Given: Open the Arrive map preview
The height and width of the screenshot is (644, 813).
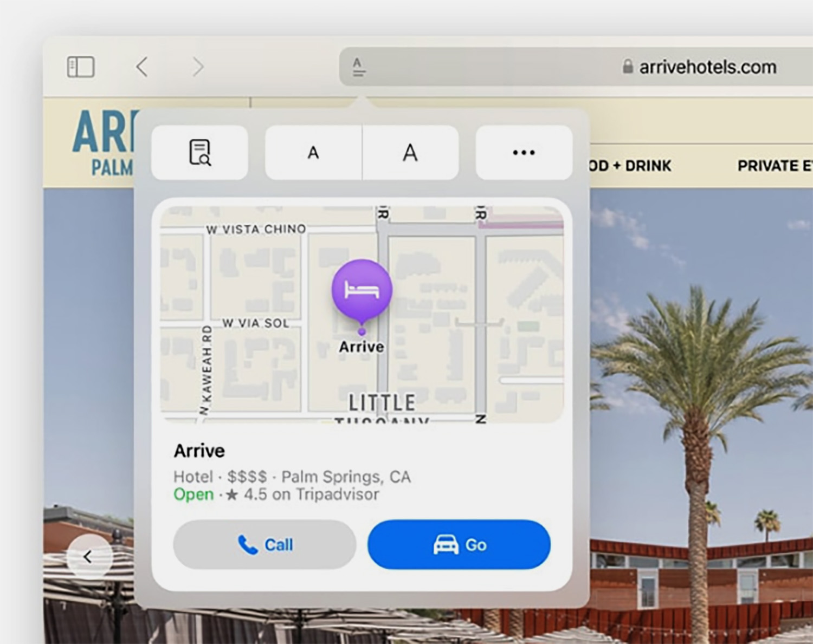Looking at the screenshot, I should click(x=362, y=313).
